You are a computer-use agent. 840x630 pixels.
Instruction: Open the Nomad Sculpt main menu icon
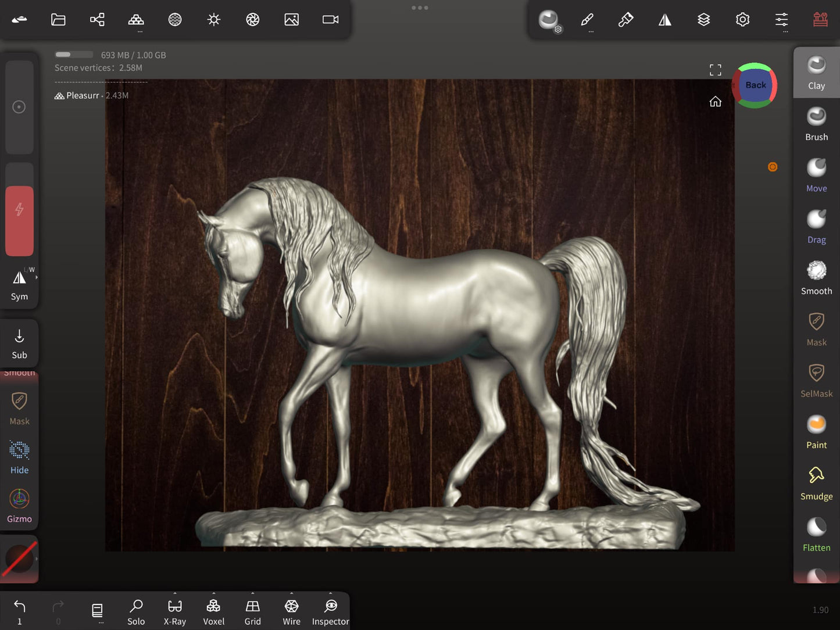pyautogui.click(x=19, y=20)
